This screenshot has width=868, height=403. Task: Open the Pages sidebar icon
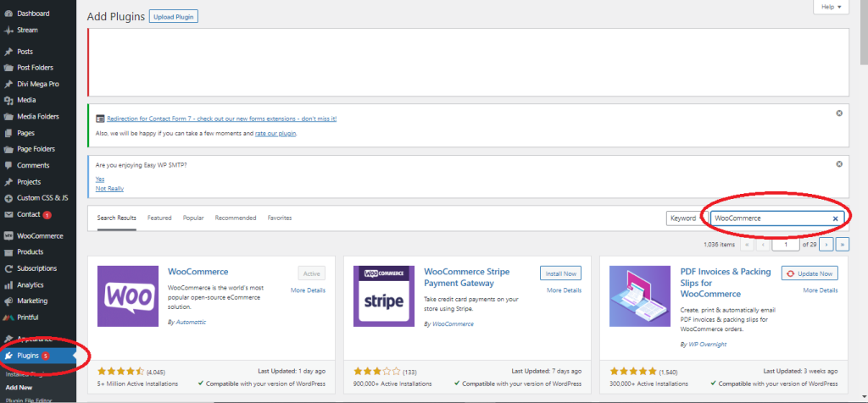pyautogui.click(x=8, y=133)
